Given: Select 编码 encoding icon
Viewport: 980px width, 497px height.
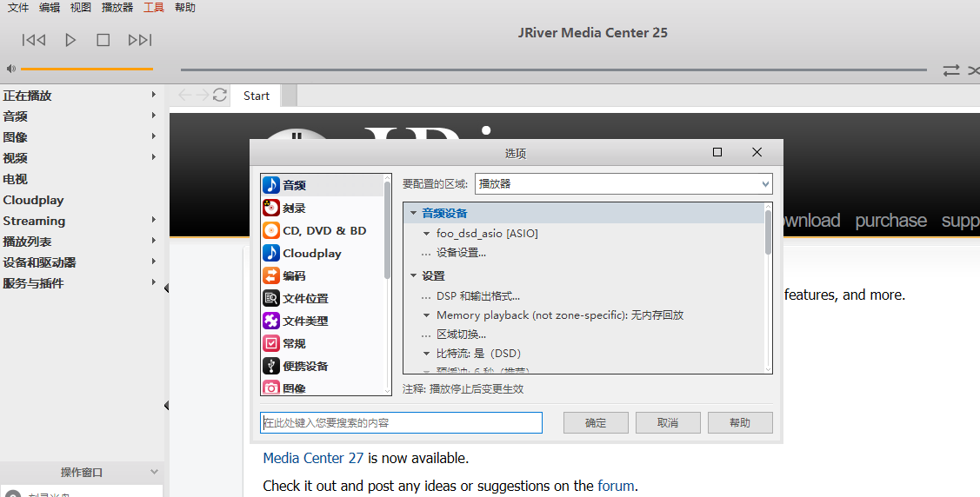Looking at the screenshot, I should [x=271, y=275].
